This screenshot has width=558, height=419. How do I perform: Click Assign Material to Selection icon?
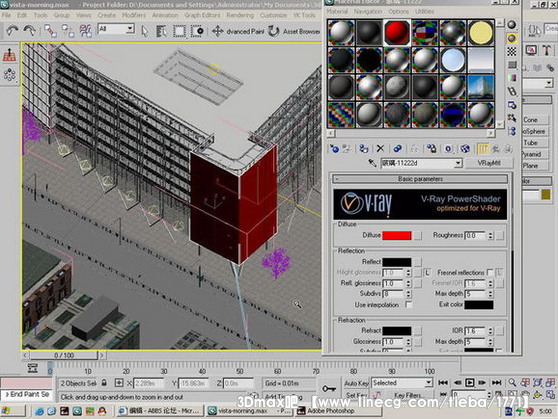[363, 148]
